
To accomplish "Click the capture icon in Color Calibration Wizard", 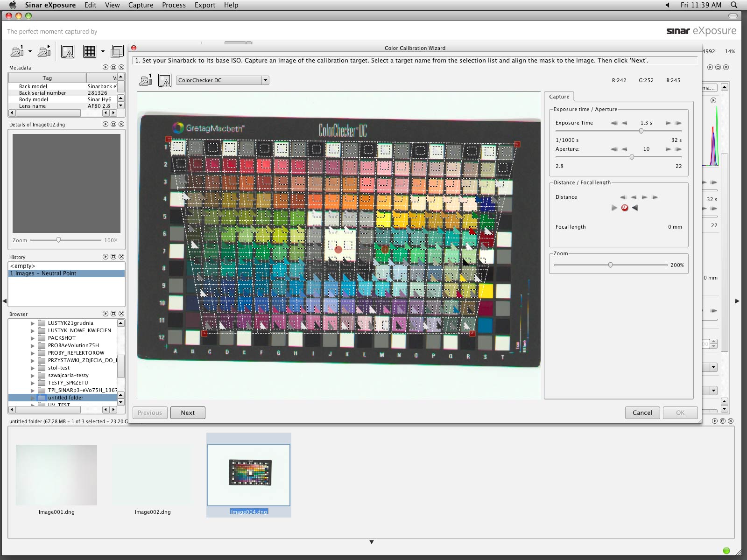I will (146, 80).
